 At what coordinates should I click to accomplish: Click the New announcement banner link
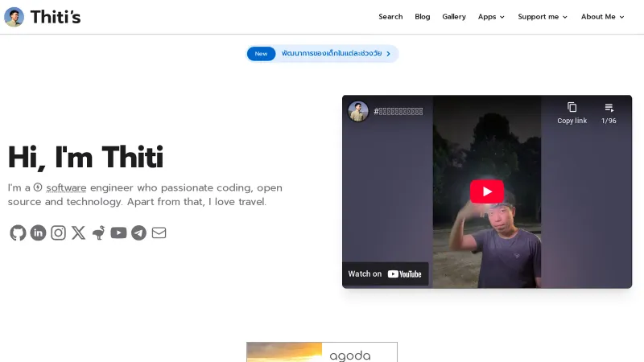pos(322,54)
